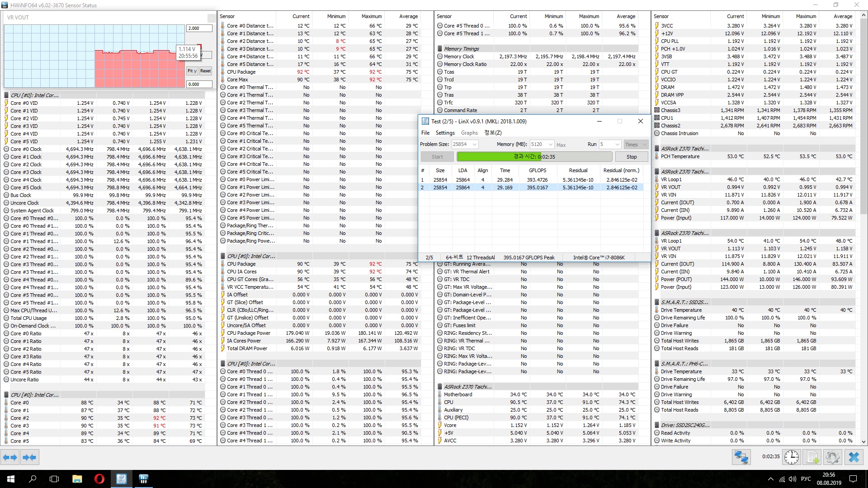Click the clock reset timer icon

pyautogui.click(x=791, y=457)
